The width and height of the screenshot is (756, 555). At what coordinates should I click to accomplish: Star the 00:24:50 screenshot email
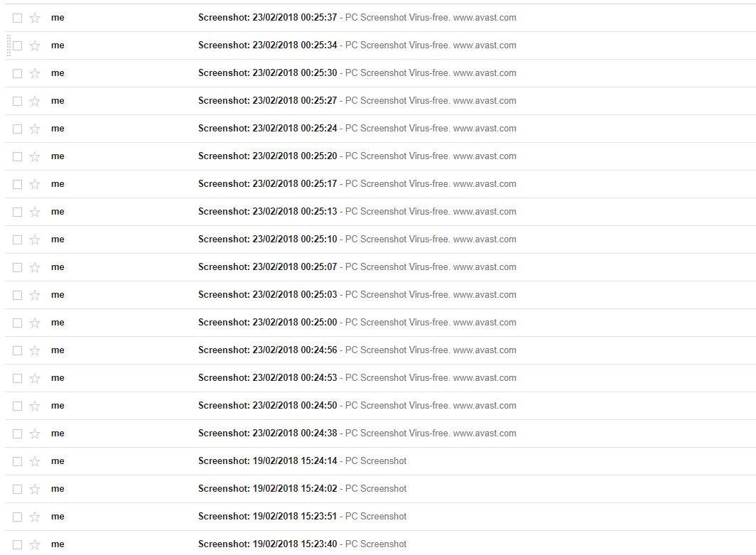tap(35, 406)
